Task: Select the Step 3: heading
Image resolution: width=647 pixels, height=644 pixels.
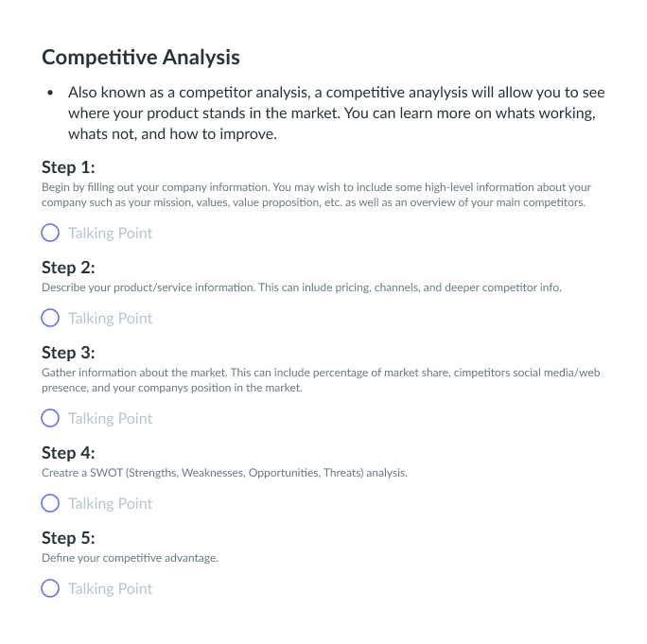Action: point(68,353)
